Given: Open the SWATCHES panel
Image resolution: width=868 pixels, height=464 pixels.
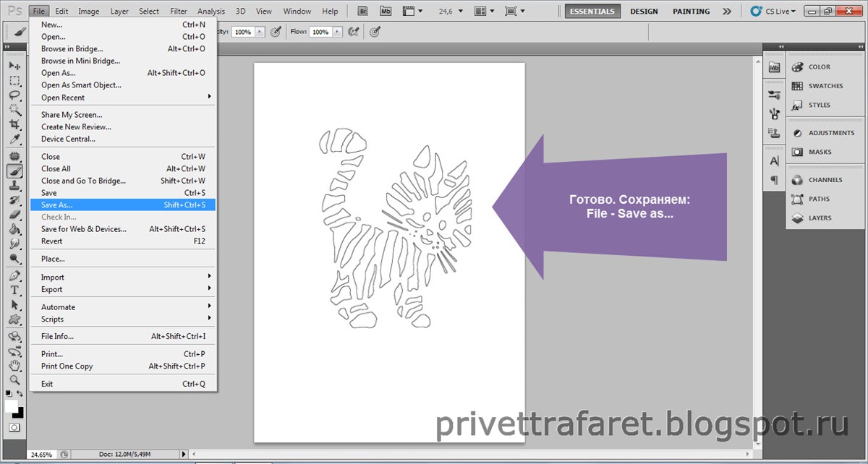Looking at the screenshot, I should click(824, 86).
